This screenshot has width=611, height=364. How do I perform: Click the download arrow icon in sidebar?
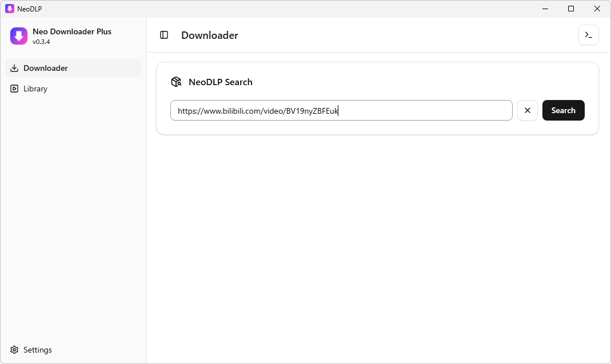click(x=15, y=68)
